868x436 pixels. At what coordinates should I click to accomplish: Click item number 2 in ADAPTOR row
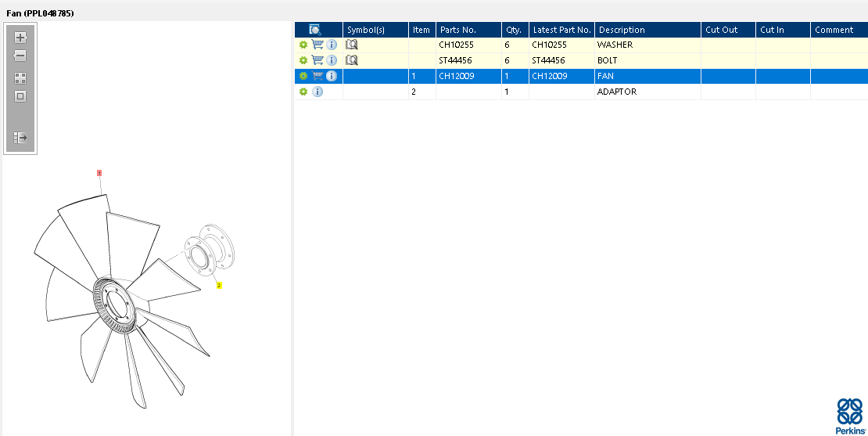pos(414,92)
